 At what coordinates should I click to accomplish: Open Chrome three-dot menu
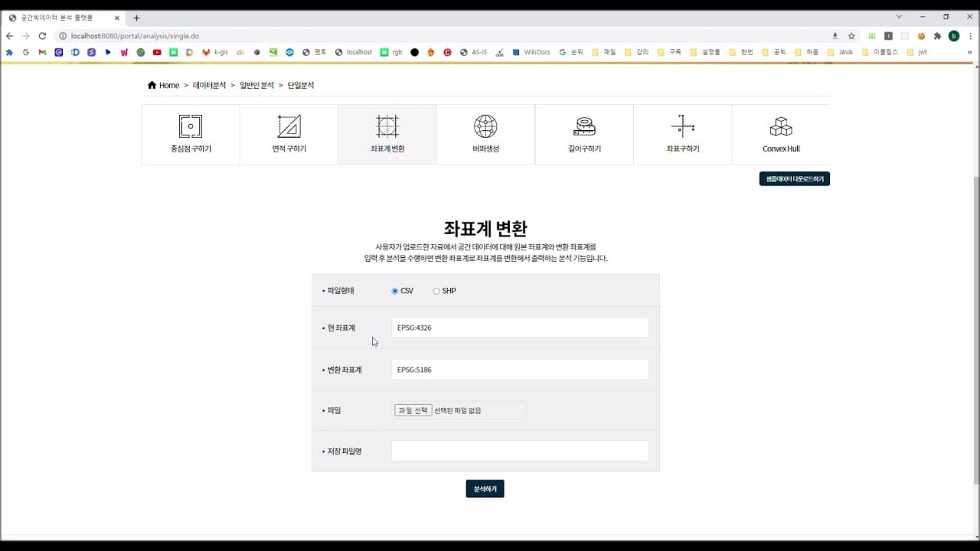pos(969,36)
